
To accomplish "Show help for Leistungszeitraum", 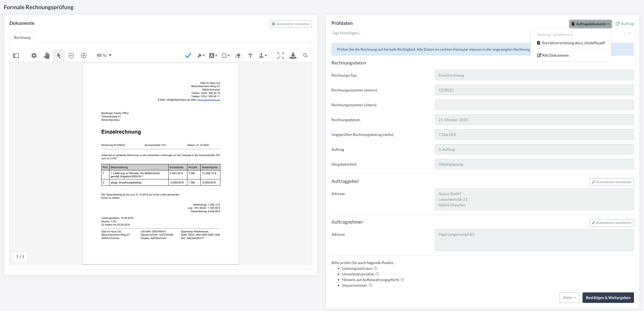I will (x=376, y=268).
